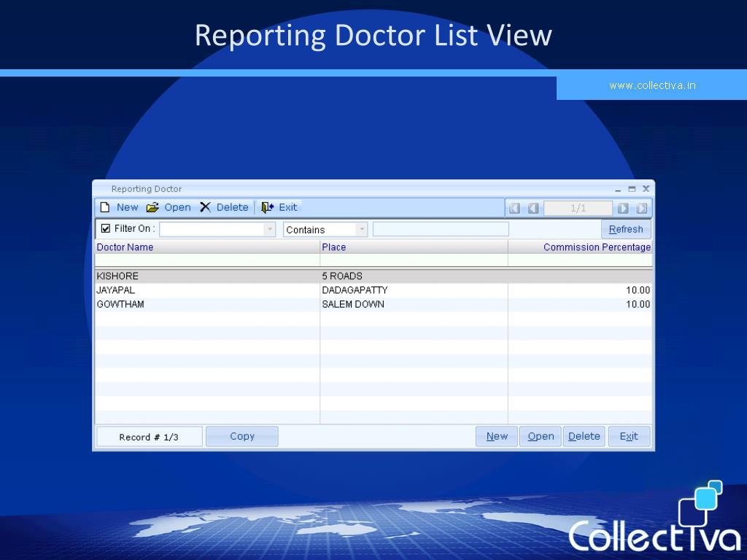Uncheck the Filter On checkbox
747x560 pixels.
coord(106,228)
